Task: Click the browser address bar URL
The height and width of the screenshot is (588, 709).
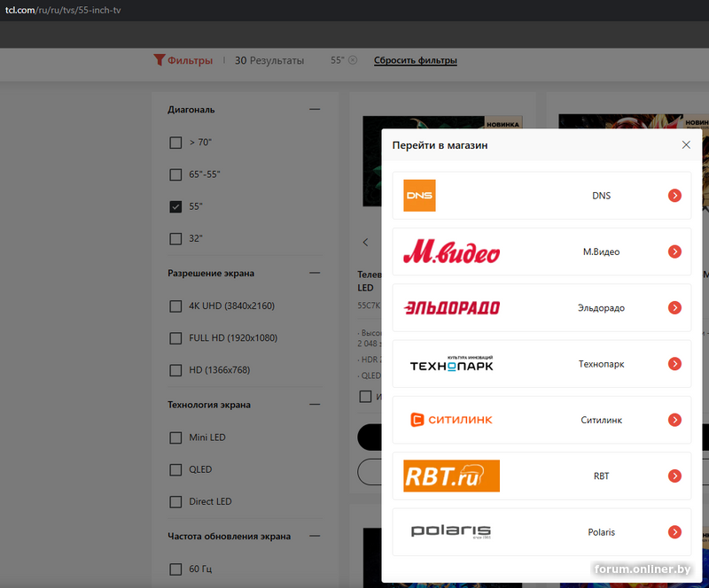Action: click(63, 10)
